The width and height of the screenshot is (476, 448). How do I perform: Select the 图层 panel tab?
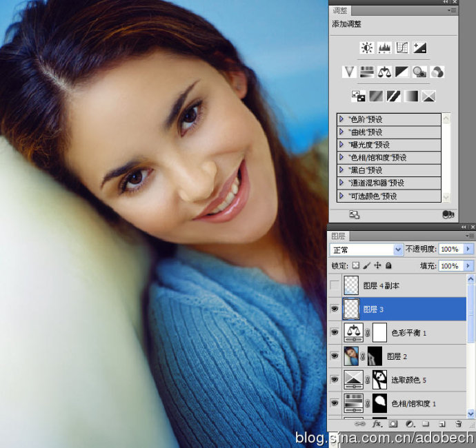(x=338, y=236)
